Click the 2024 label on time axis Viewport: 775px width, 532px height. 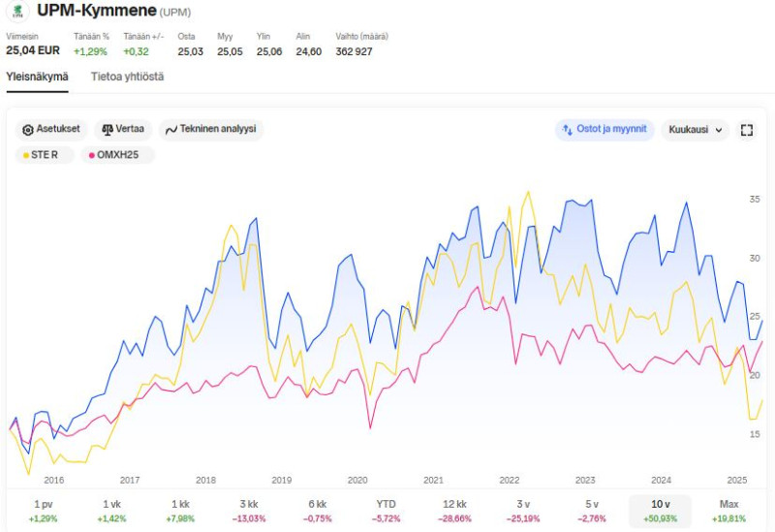click(662, 480)
